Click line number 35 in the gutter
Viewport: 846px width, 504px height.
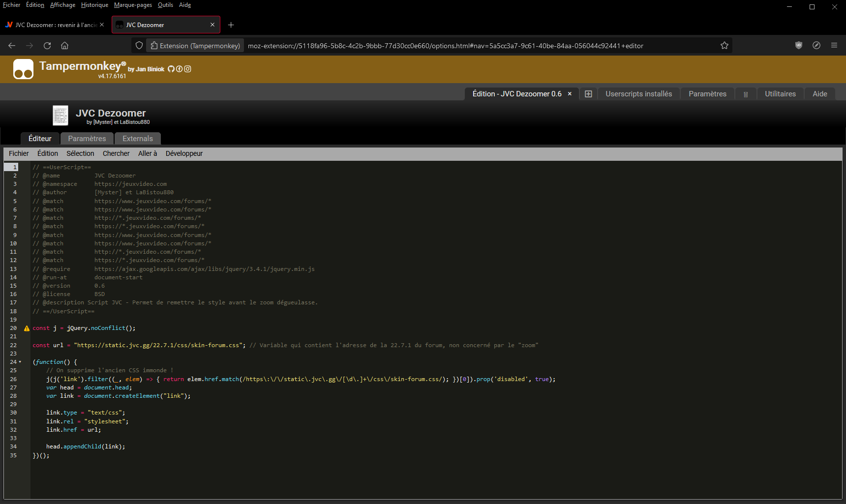(x=13, y=455)
